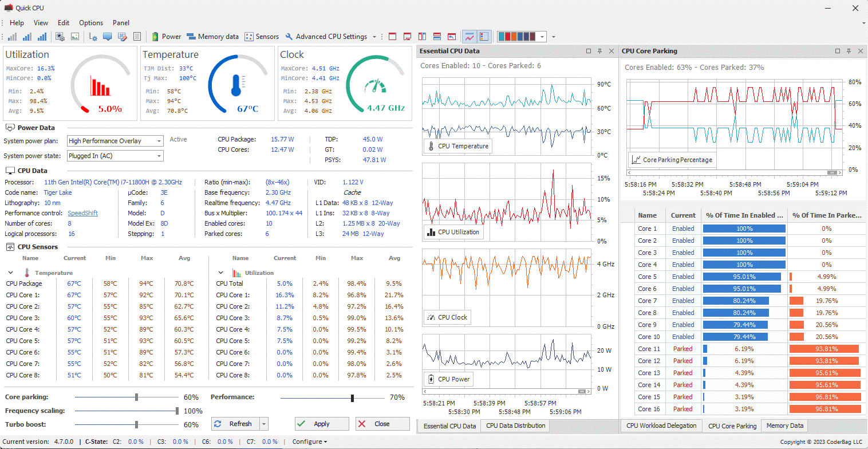Click the gear-on-screen icon in the toolbar

tap(60, 37)
